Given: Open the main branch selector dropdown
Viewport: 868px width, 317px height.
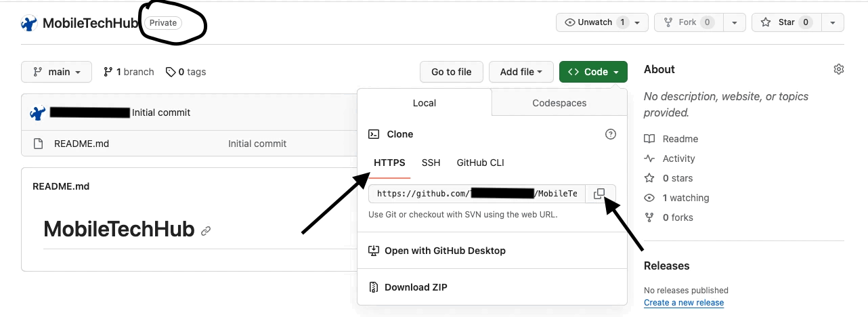Looking at the screenshot, I should [x=57, y=72].
